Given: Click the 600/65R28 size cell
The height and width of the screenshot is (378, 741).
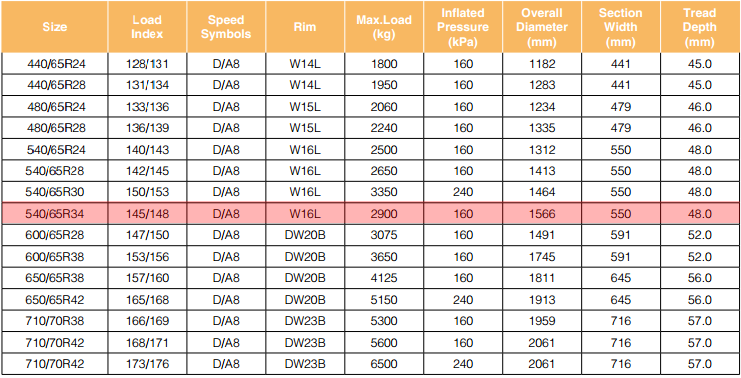Looking at the screenshot, I should [x=54, y=235].
